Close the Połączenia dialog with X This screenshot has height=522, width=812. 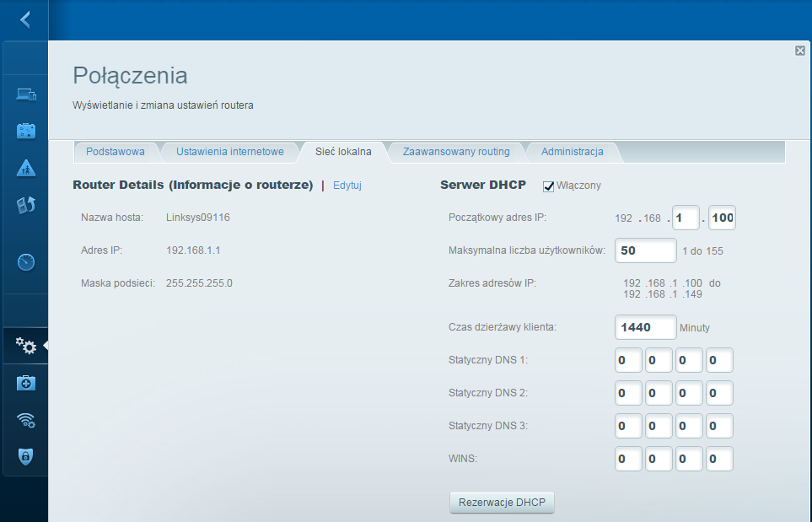click(x=800, y=51)
